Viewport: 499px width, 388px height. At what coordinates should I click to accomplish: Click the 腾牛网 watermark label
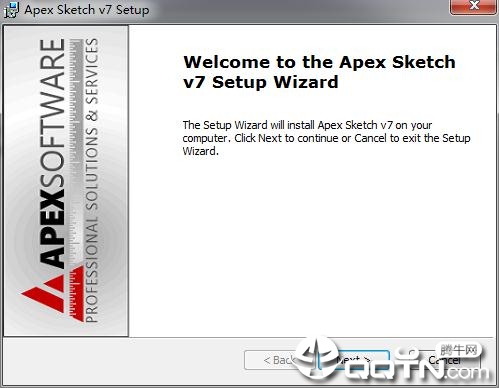[459, 350]
